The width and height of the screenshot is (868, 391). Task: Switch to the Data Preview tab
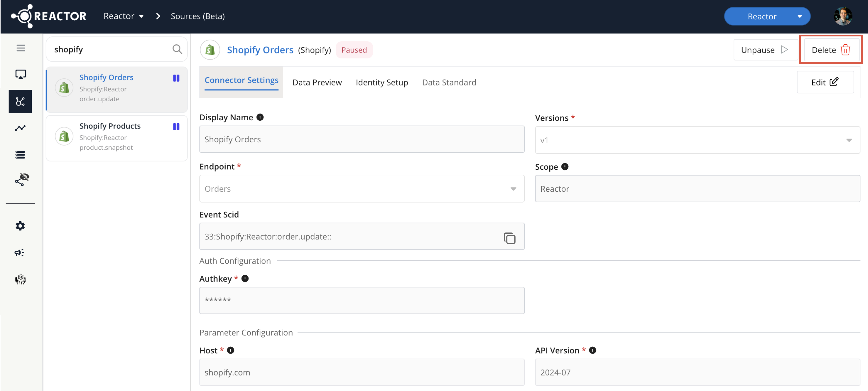pyautogui.click(x=317, y=82)
